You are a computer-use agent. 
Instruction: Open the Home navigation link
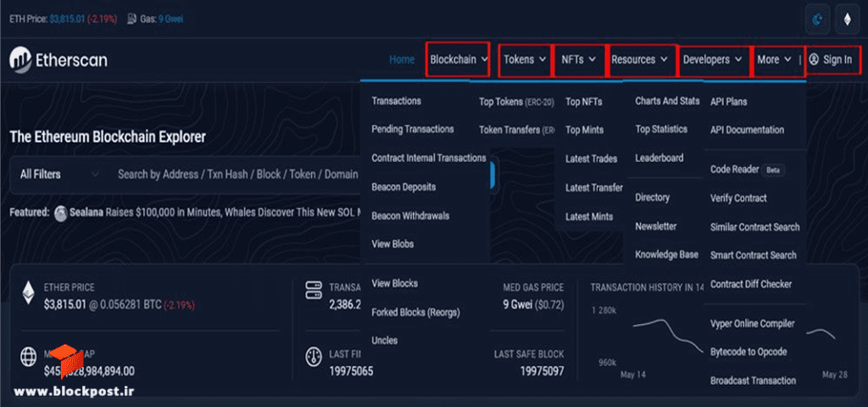[402, 59]
